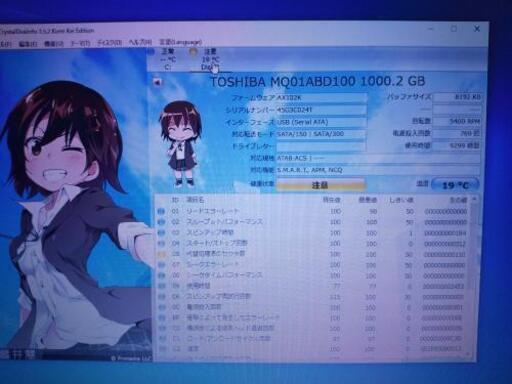Image resolution: width=512 pixels, height=384 pixels.
Task: Open the ファイル(F) menu
Action: tap(5, 44)
